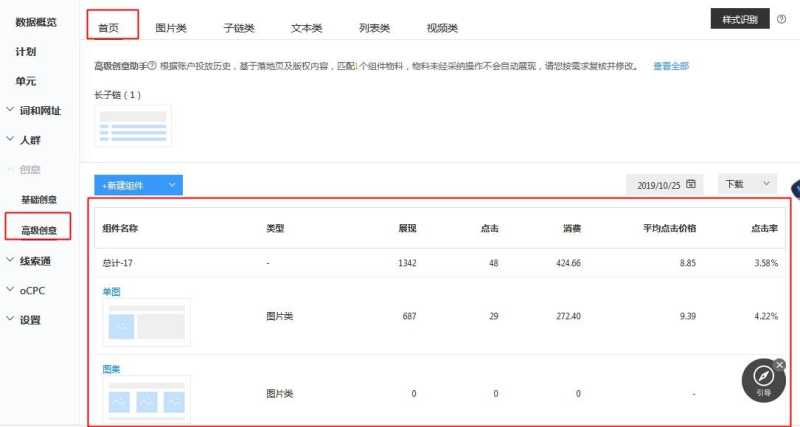Sort by the 组件名称 column header

(x=120, y=228)
